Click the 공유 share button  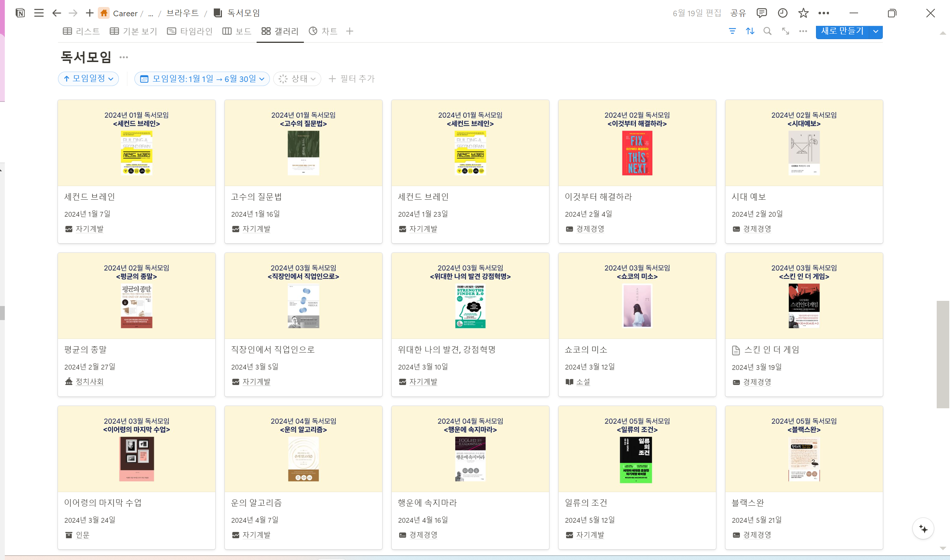[x=738, y=13]
